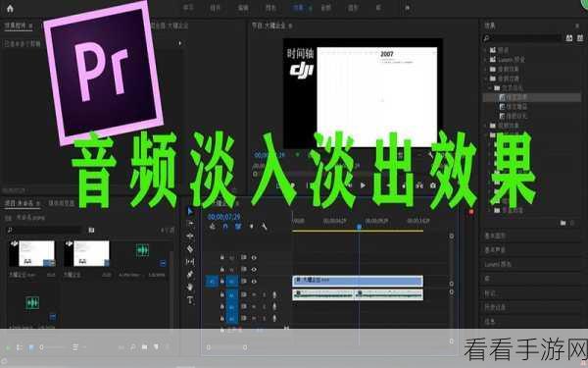Toggle V1 source patch button
The width and height of the screenshot is (588, 368).
(212, 282)
